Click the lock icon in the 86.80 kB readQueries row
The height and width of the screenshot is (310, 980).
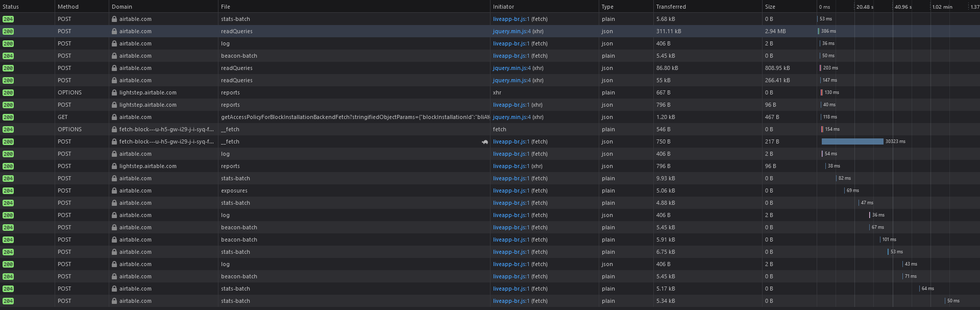(x=114, y=68)
